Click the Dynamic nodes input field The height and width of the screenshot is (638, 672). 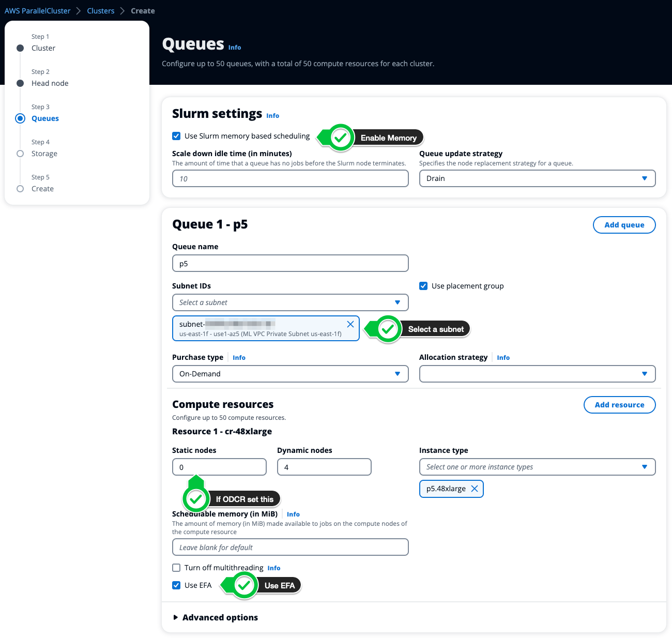324,467
